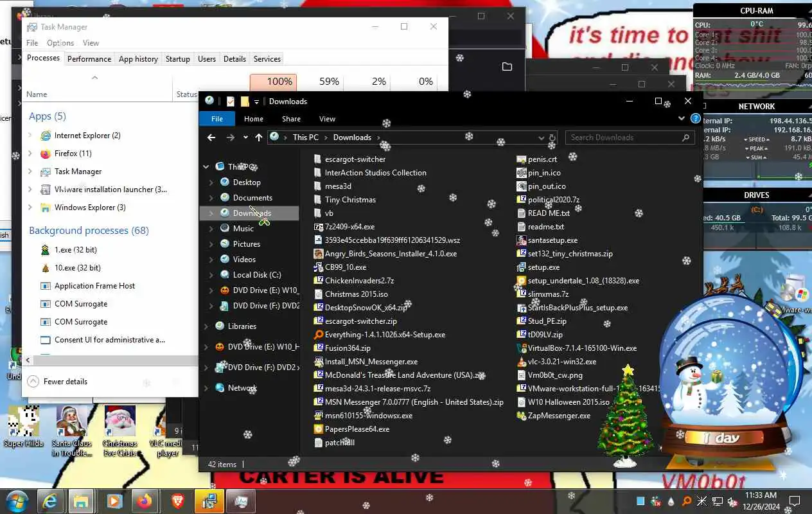
Task: Select the 7z2409-x64.exe file icon
Action: point(318,227)
